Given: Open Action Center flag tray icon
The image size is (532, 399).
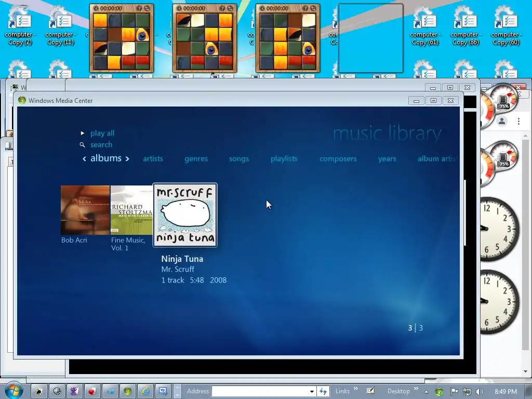Looking at the screenshot, I should [454, 392].
